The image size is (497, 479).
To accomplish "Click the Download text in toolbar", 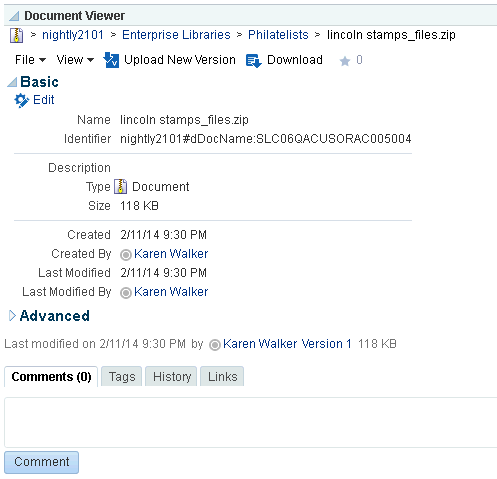I will pyautogui.click(x=295, y=60).
